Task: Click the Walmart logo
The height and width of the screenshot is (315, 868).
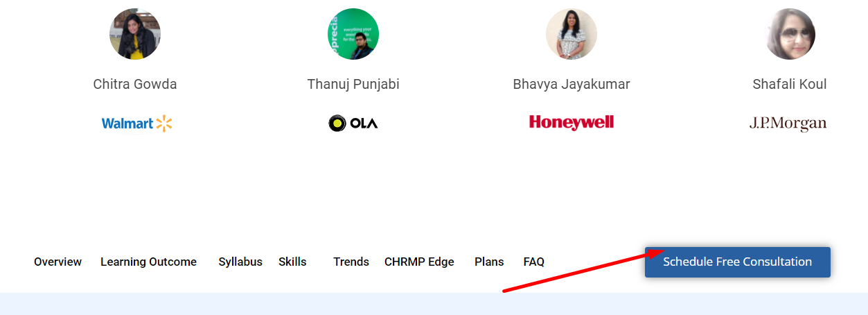Action: pyautogui.click(x=136, y=124)
